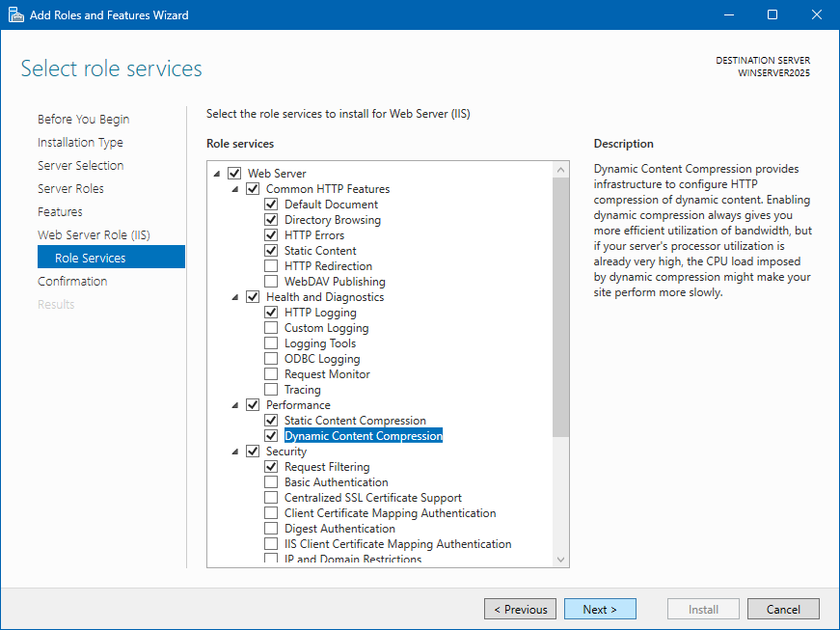Tick the Basic Authentication checkbox
Screen dimensions: 840x630
pos(271,482)
